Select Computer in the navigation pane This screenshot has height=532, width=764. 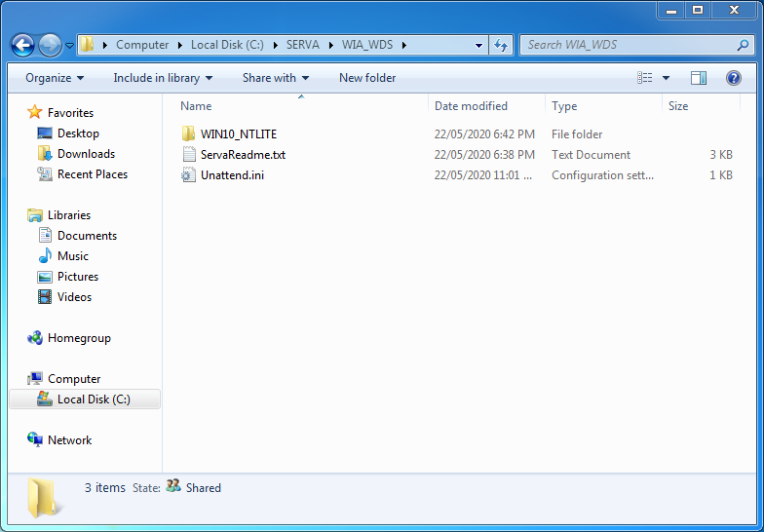pos(74,378)
